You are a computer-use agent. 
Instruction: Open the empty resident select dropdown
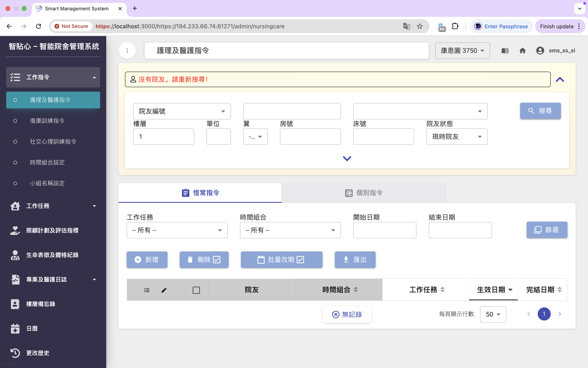[x=420, y=111]
